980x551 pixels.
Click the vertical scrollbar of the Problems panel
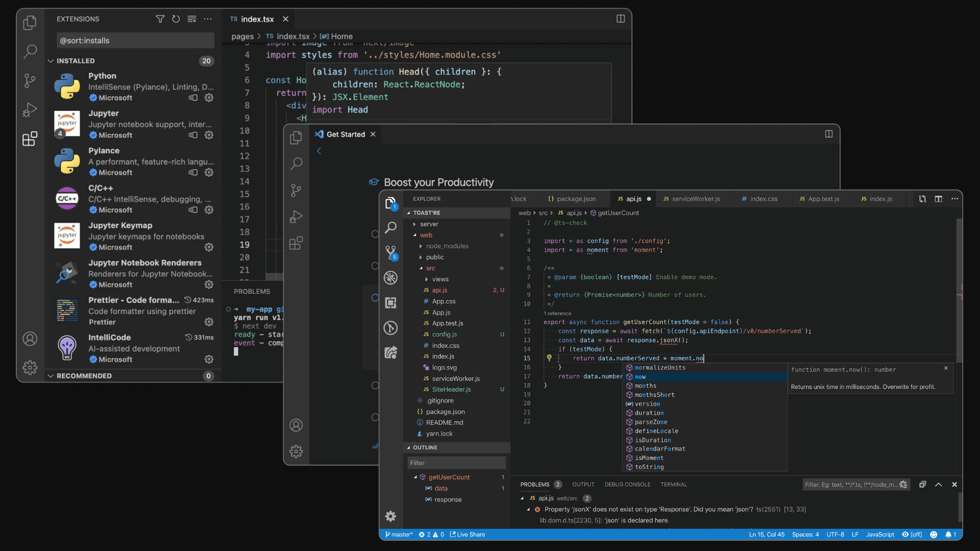click(x=959, y=507)
